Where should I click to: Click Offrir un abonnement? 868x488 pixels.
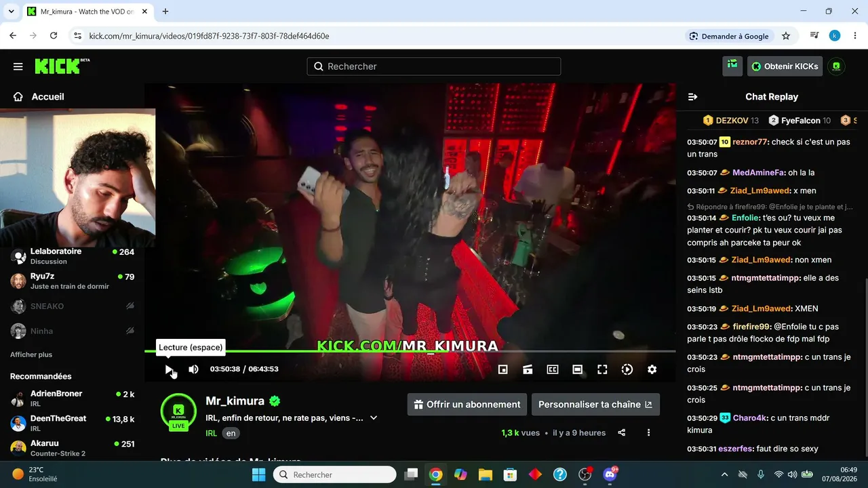pos(467,405)
